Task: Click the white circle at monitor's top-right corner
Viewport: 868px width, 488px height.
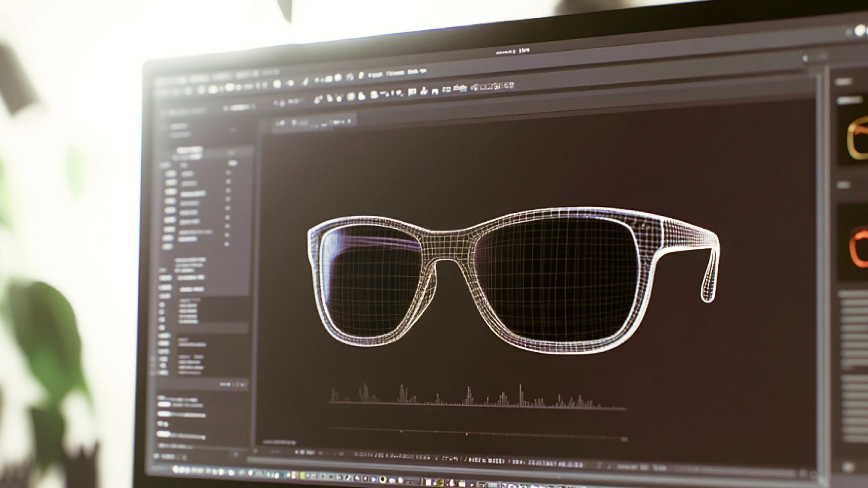Action: [x=860, y=31]
